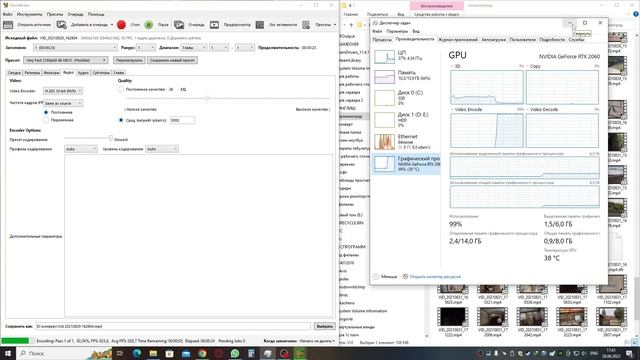
Task: Select the Constant (Постоянная) framerate radio button
Action: (46, 112)
